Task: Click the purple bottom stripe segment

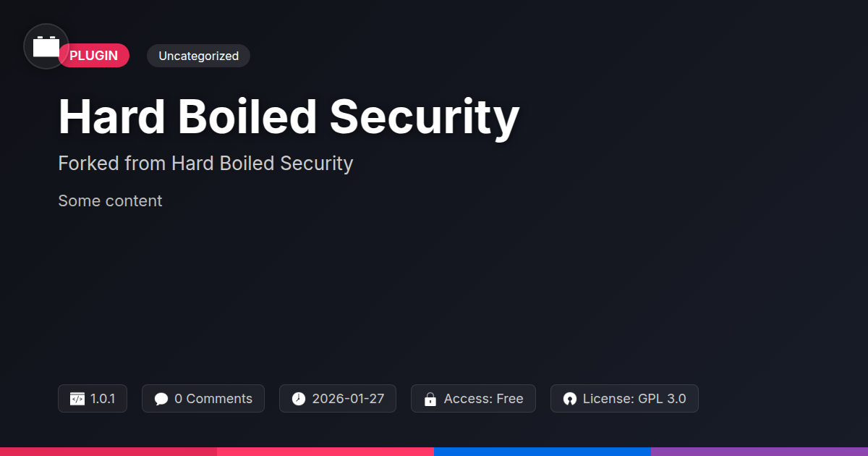Action: 759,451
